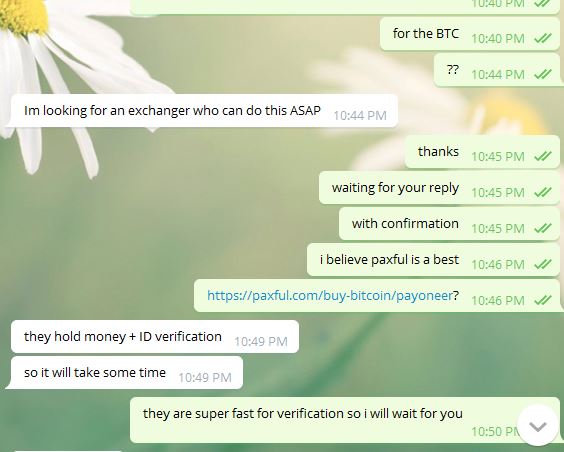This screenshot has width=564, height=452.
Task: Select the "waiting for your reply" bubble
Action: 439,188
